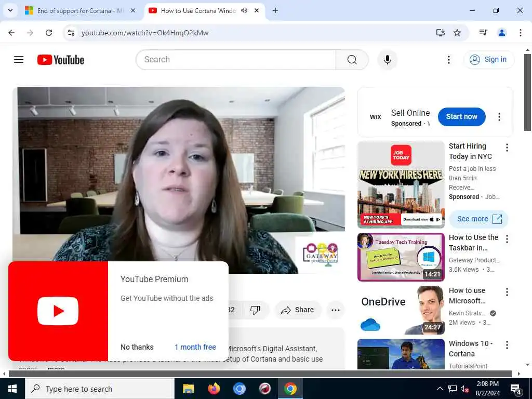Close the End of support for Cortana tab

click(x=133, y=10)
